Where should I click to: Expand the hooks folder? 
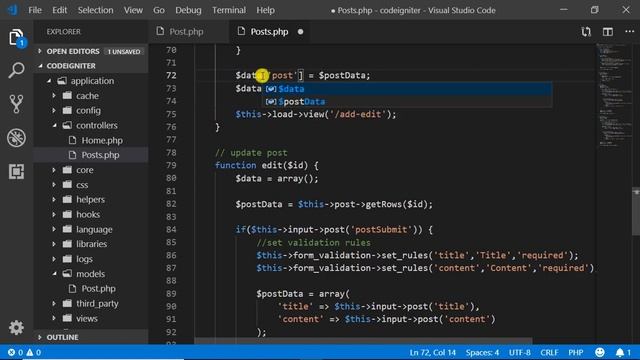(91, 214)
